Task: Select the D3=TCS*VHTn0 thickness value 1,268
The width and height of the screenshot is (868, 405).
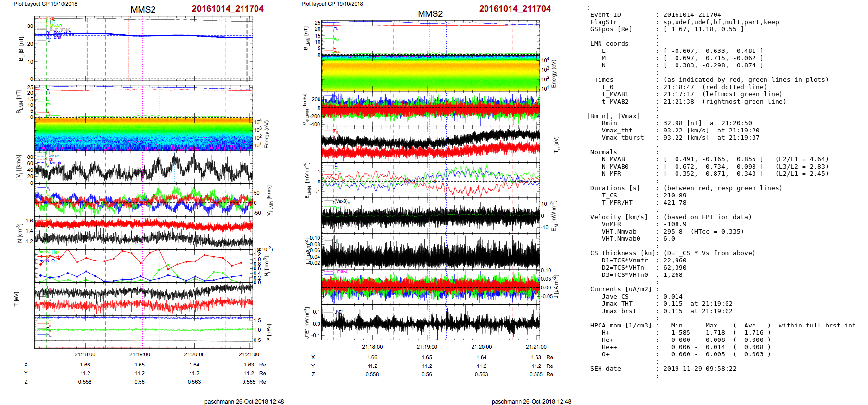Action: click(x=673, y=275)
